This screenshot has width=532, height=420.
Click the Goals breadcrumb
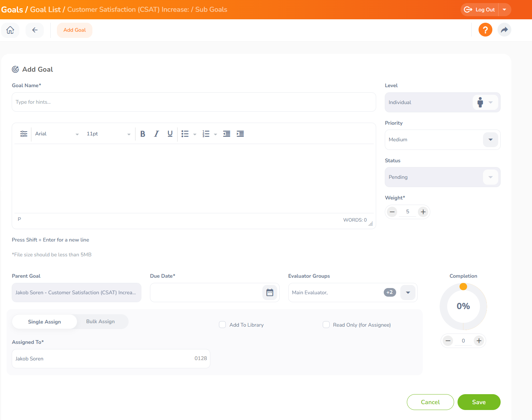click(x=12, y=10)
